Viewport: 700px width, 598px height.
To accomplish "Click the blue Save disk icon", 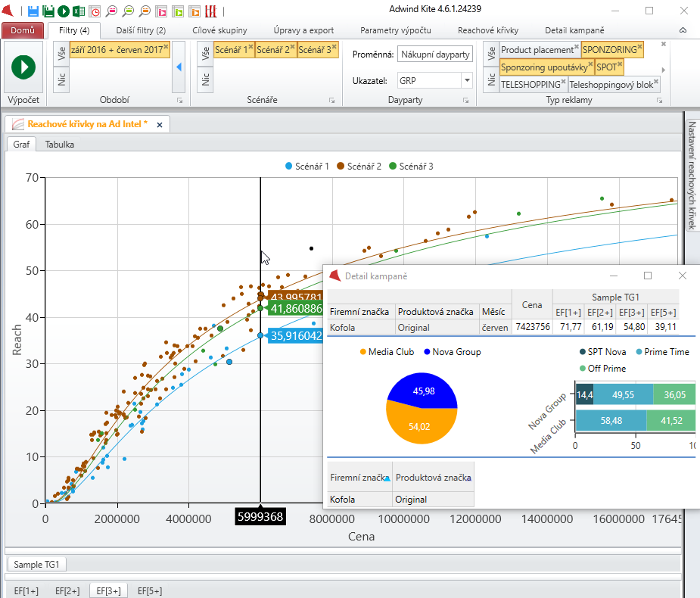I will pyautogui.click(x=33, y=11).
